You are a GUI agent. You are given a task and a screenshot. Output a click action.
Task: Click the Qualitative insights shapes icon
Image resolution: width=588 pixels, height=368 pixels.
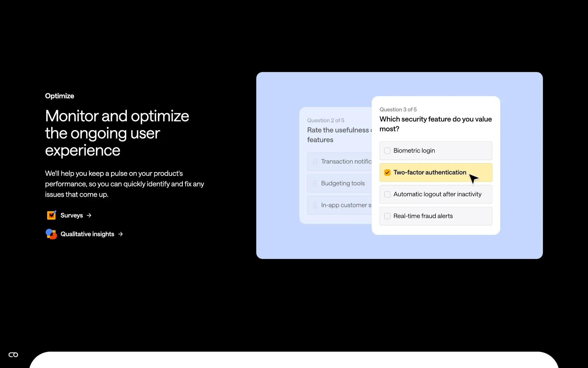coord(51,234)
